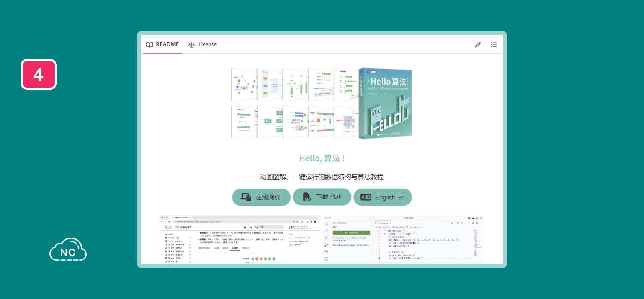Click the GitHub icon in the browser screenshot

click(x=290, y=227)
